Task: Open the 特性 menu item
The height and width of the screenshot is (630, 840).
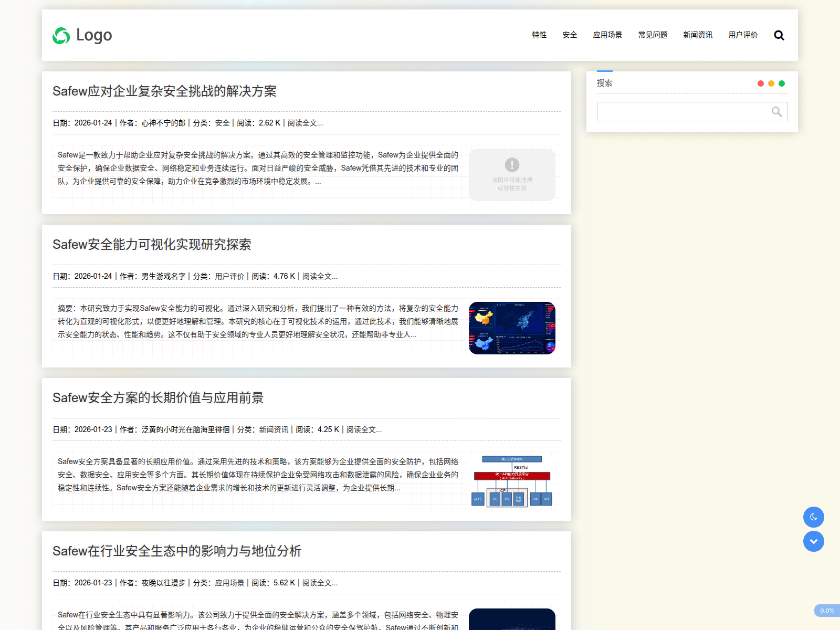Action: pyautogui.click(x=539, y=35)
